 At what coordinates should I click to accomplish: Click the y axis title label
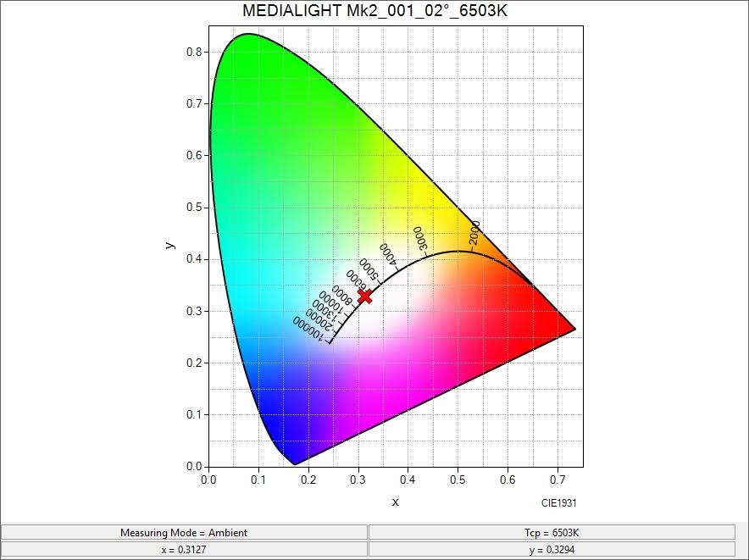pos(171,246)
